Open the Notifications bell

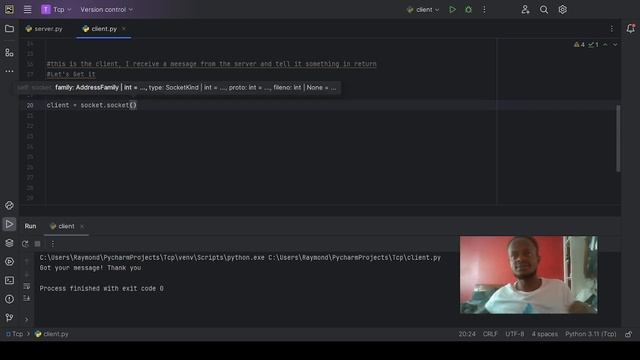(x=631, y=29)
